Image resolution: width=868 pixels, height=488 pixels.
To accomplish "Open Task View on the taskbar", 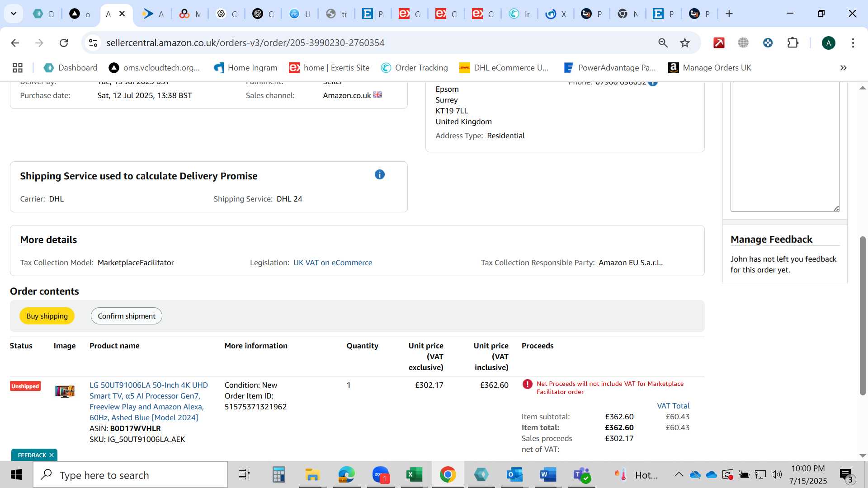I will coord(244,474).
